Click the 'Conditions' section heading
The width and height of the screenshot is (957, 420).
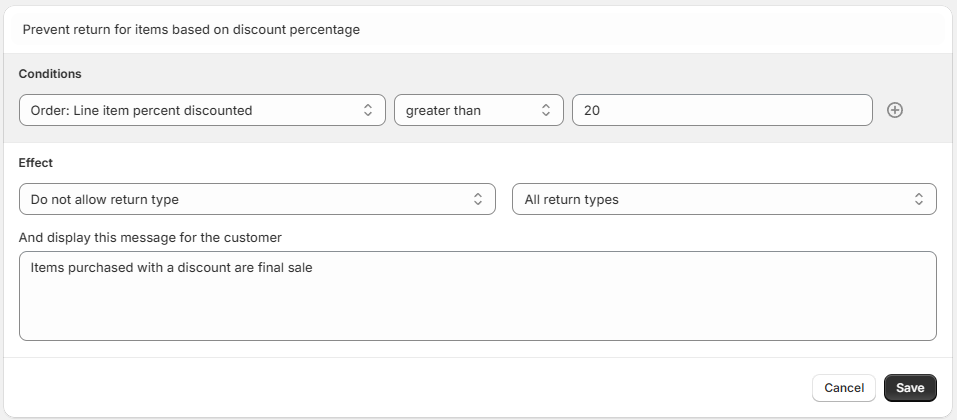[x=50, y=74]
